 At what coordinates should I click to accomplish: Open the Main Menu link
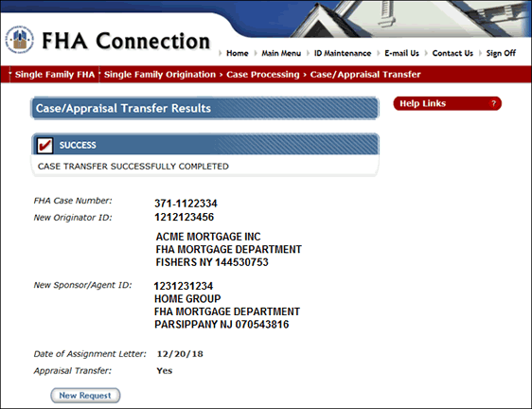pyautogui.click(x=281, y=53)
